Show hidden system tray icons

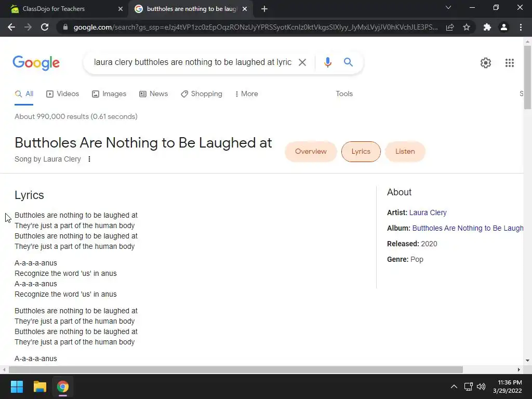click(x=454, y=387)
